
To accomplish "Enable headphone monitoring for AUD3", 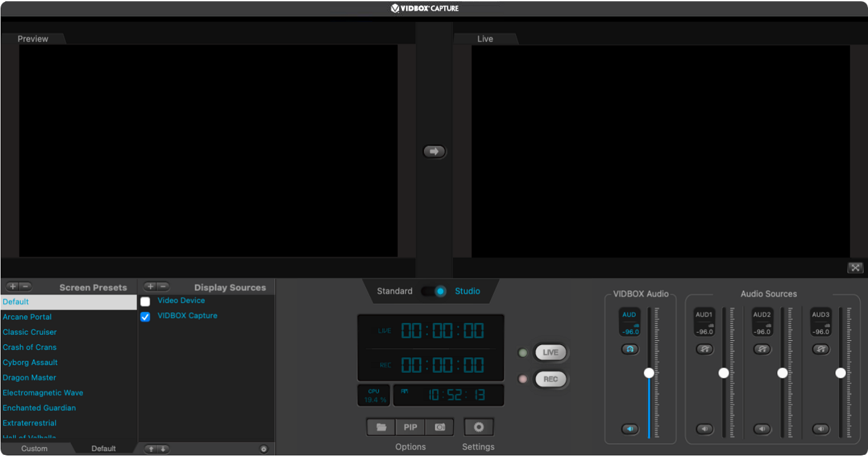I will click(x=821, y=349).
